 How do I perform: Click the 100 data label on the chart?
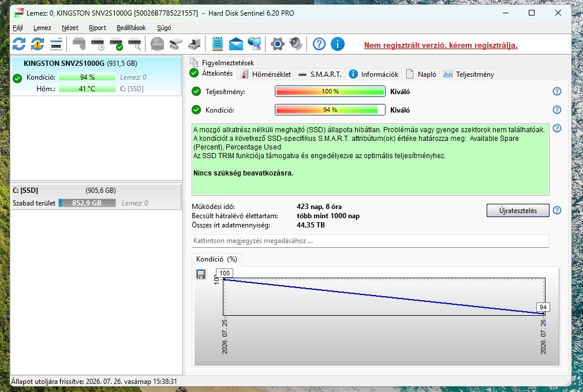click(x=225, y=273)
